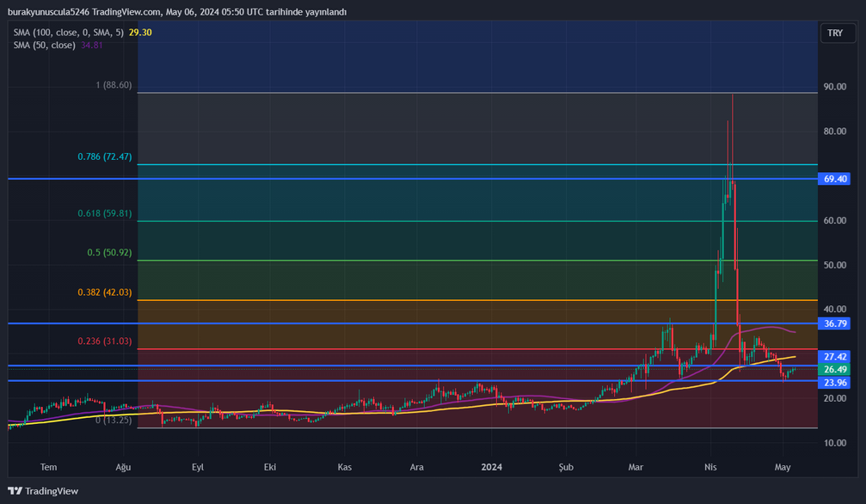Select the SMA (100, close, 0, SMA, 5) indicator legend
Screen dimensions: 866x504
click(x=69, y=33)
